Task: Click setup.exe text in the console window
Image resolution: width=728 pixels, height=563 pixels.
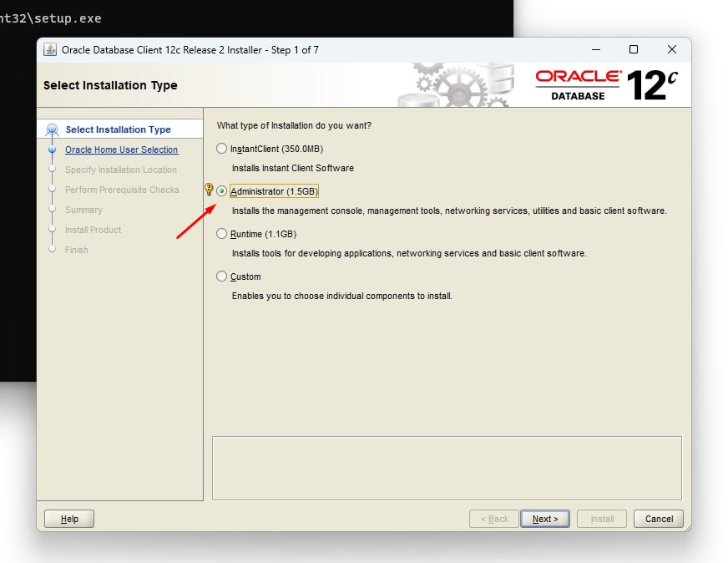Action: point(68,18)
